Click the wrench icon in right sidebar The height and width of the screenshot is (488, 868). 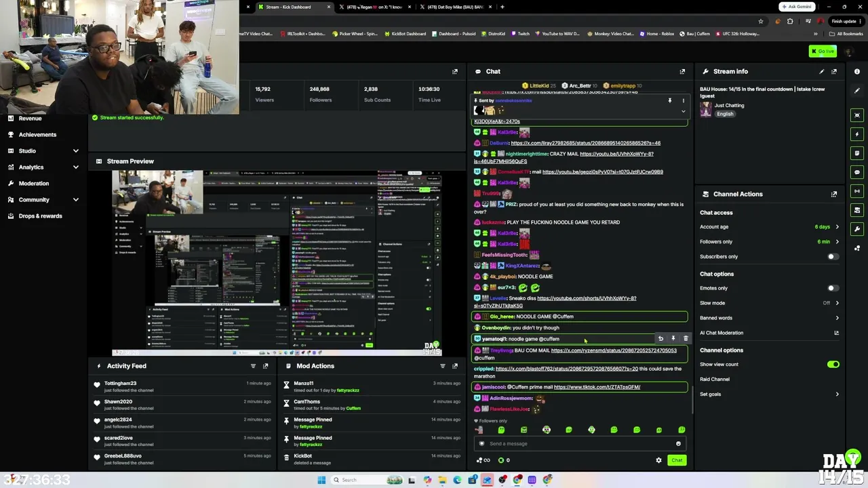857,229
